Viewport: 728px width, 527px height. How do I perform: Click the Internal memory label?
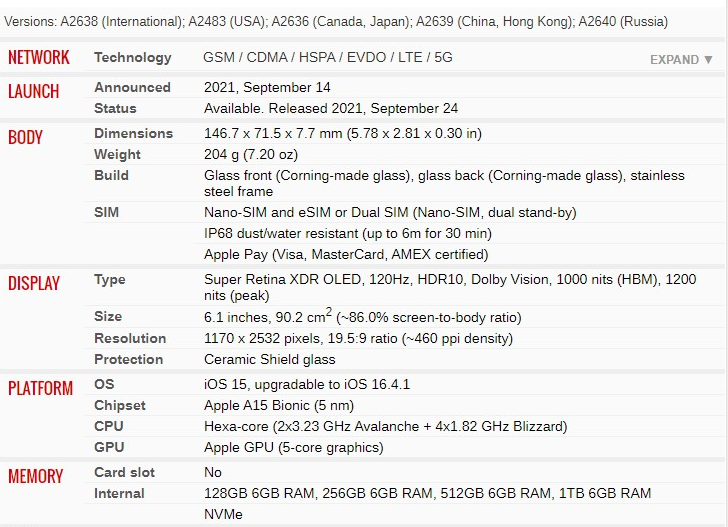(119, 493)
